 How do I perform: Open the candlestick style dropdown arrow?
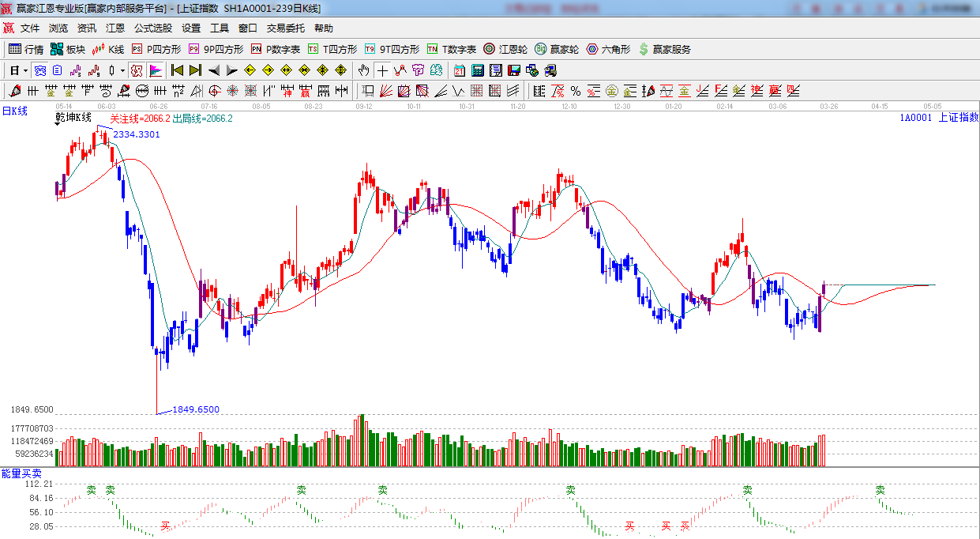click(x=122, y=70)
